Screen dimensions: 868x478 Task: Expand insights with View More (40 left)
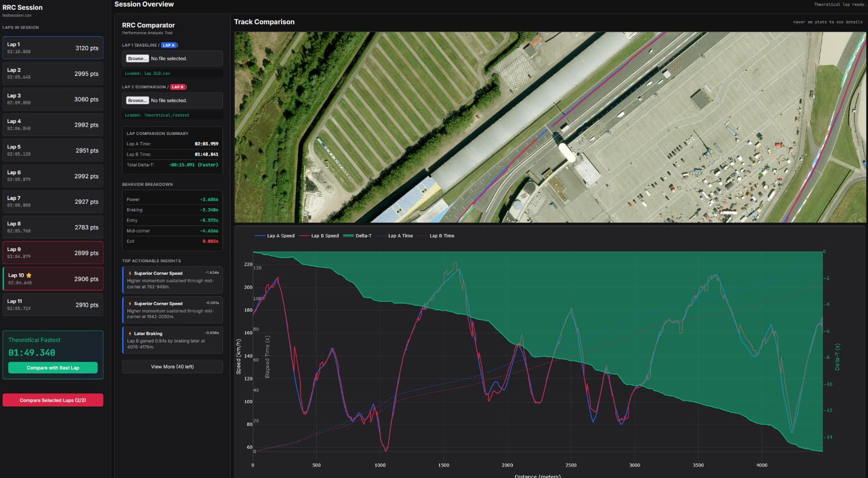click(172, 367)
